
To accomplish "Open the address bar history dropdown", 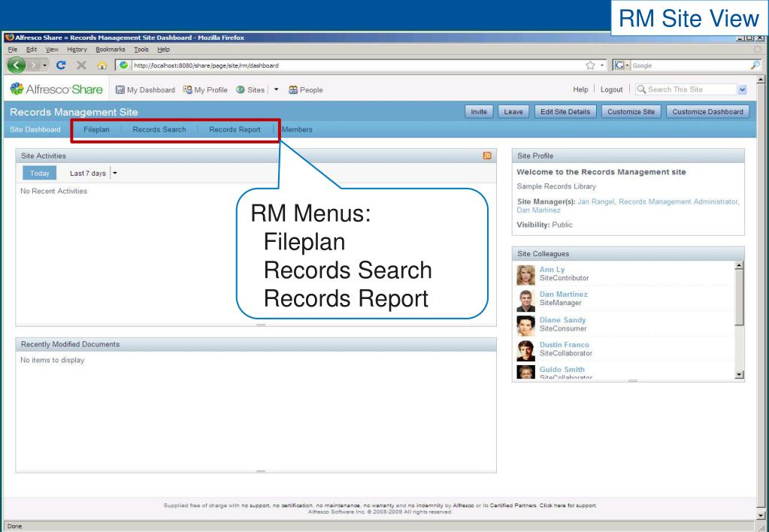I will pos(602,65).
